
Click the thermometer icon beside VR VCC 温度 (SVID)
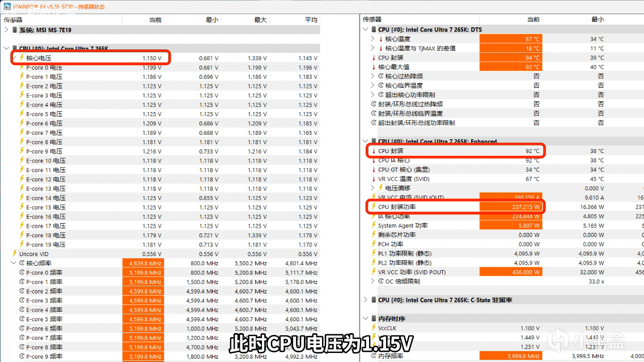374,179
